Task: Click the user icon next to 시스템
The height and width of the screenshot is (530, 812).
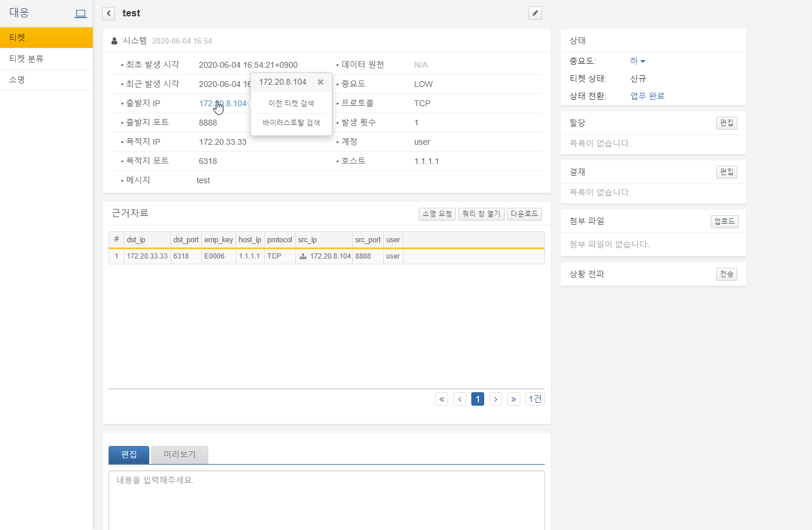Action: [114, 41]
